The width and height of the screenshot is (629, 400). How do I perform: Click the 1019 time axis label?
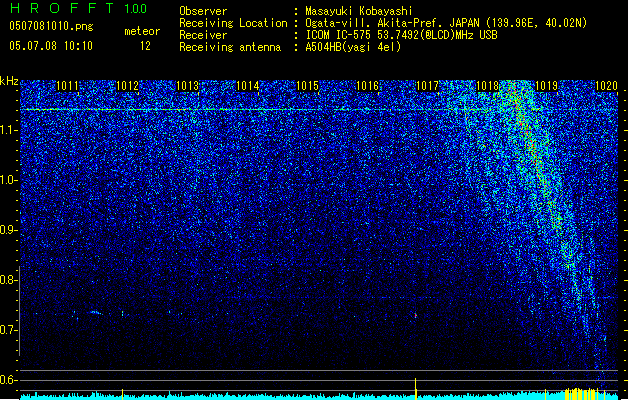(546, 86)
